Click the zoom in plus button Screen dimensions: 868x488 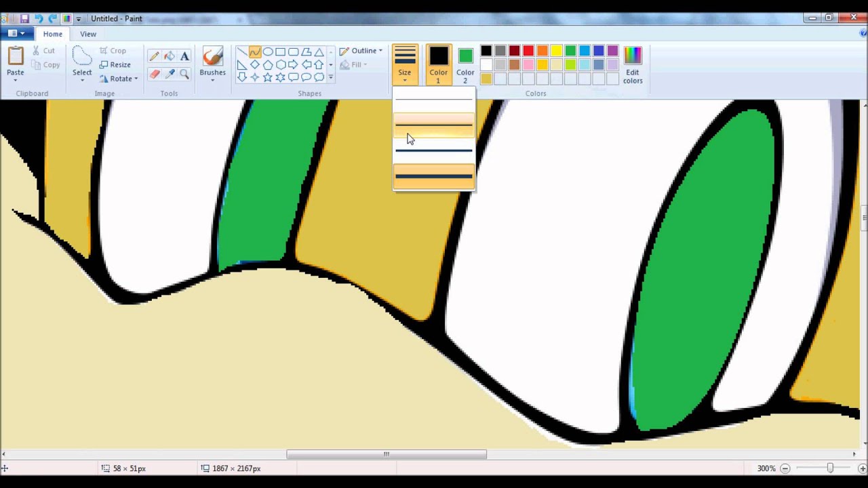tap(862, 468)
